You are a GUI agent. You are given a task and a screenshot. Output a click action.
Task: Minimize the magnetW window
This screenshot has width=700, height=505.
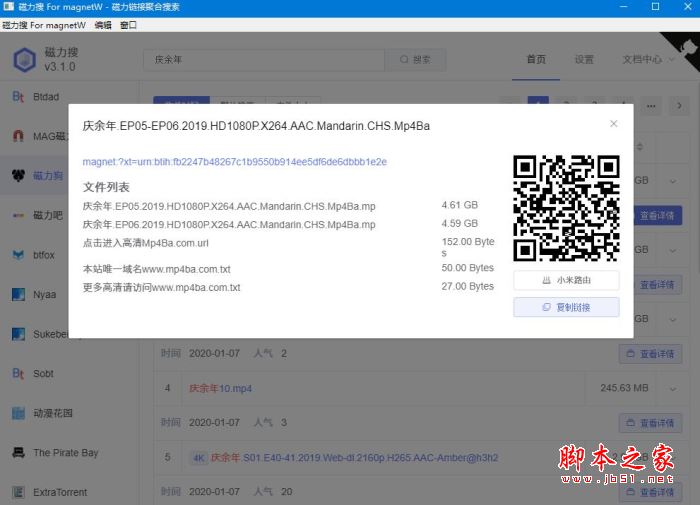coord(624,6)
